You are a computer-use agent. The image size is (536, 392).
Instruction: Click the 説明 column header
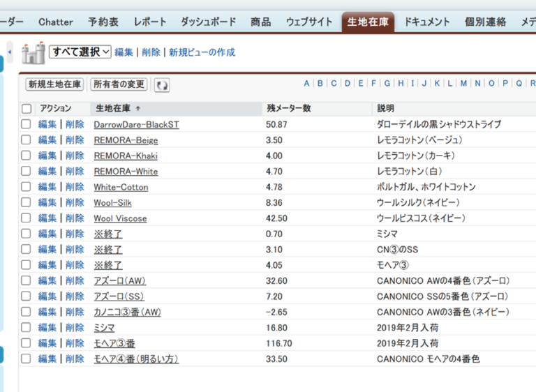[x=385, y=109]
